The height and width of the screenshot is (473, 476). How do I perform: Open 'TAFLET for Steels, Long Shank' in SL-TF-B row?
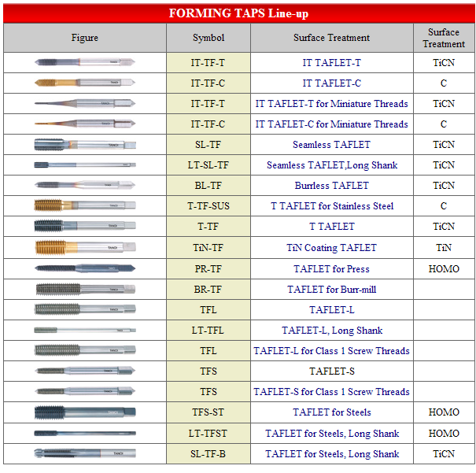pos(332,454)
